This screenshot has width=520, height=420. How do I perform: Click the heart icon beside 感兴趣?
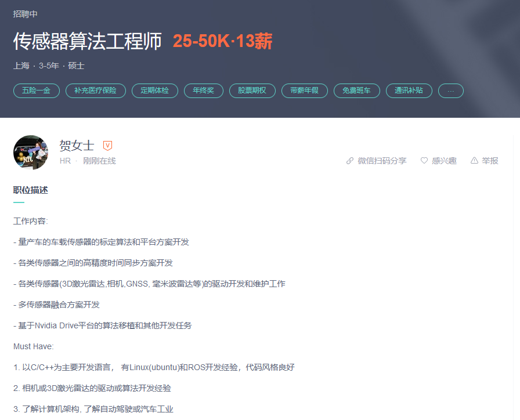424,161
